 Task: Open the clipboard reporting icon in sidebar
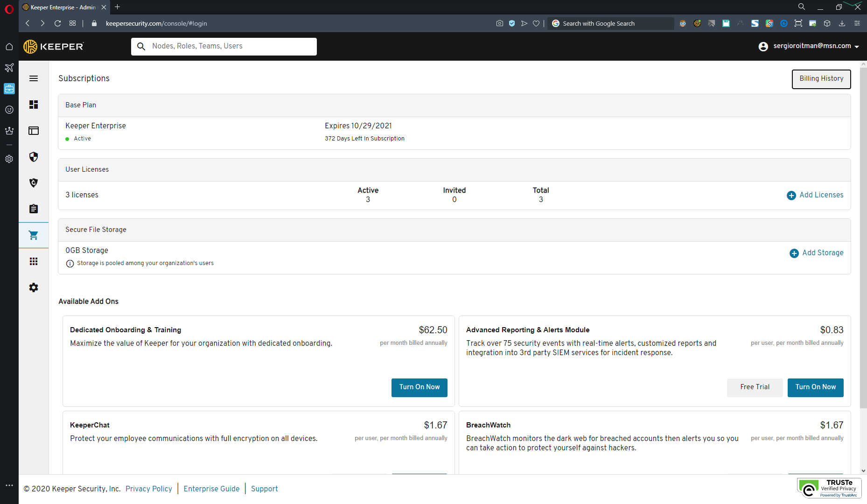coord(34,209)
